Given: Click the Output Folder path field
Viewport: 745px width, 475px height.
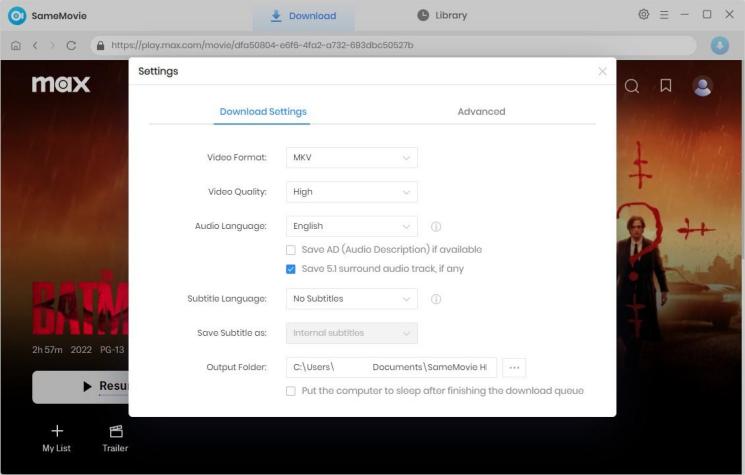Looking at the screenshot, I should 391,367.
